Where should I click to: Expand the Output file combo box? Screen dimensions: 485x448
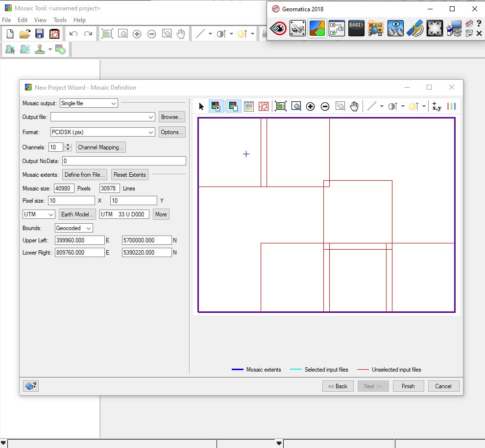(x=151, y=117)
